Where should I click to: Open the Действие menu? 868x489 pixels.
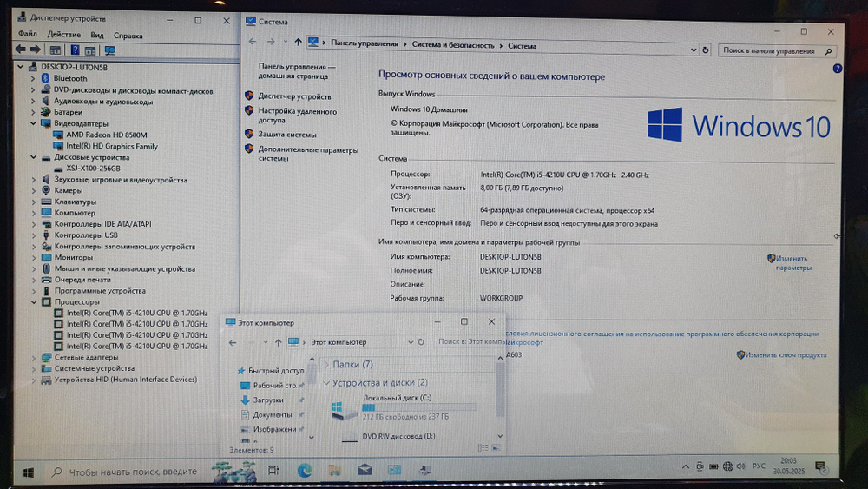coord(63,35)
